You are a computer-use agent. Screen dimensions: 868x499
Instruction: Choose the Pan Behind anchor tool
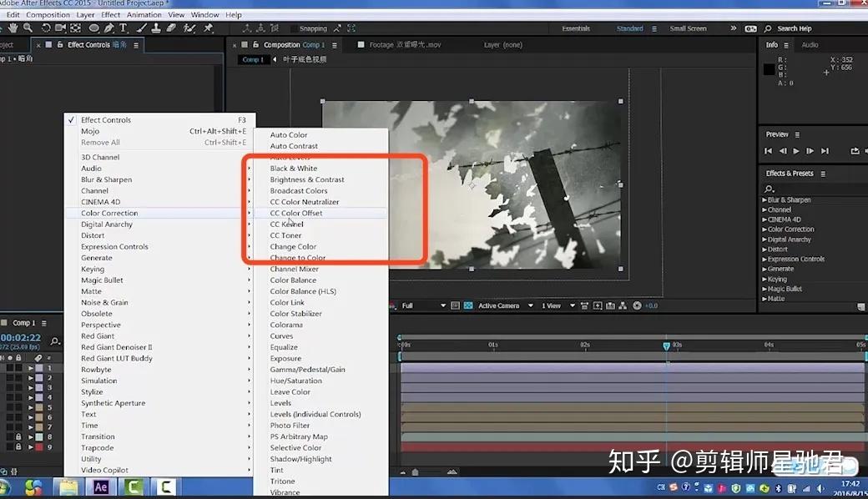click(76, 28)
